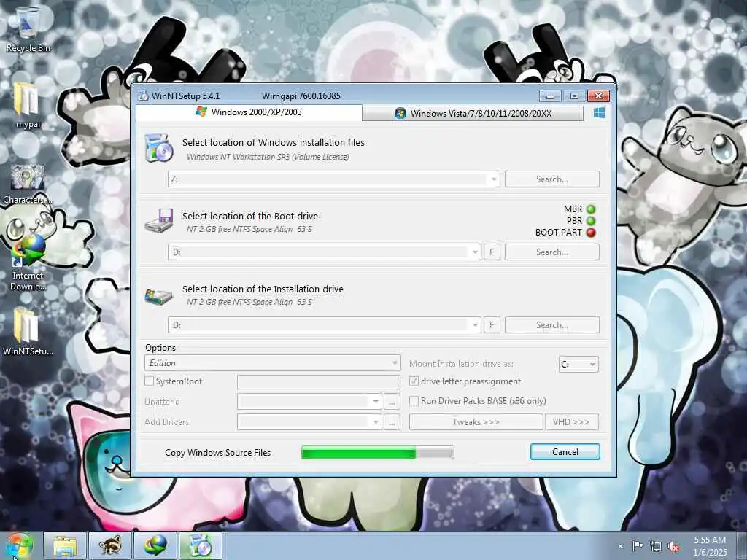
Task: Open the Edition dropdown
Action: click(273, 363)
